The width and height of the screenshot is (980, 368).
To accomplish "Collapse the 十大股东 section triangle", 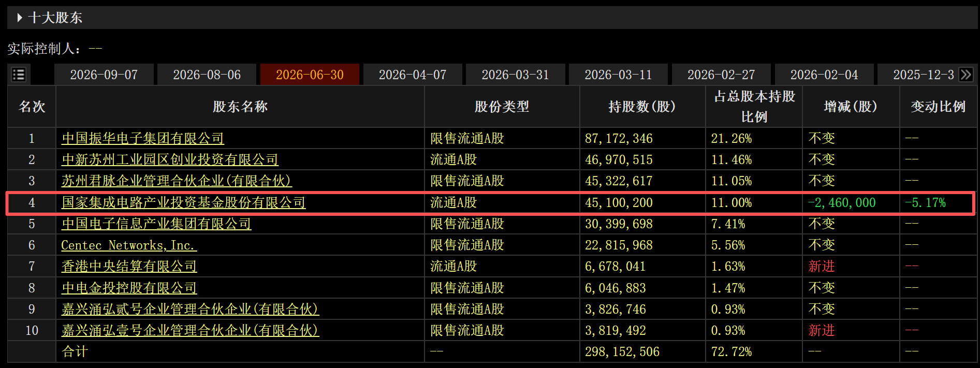I will (20, 18).
